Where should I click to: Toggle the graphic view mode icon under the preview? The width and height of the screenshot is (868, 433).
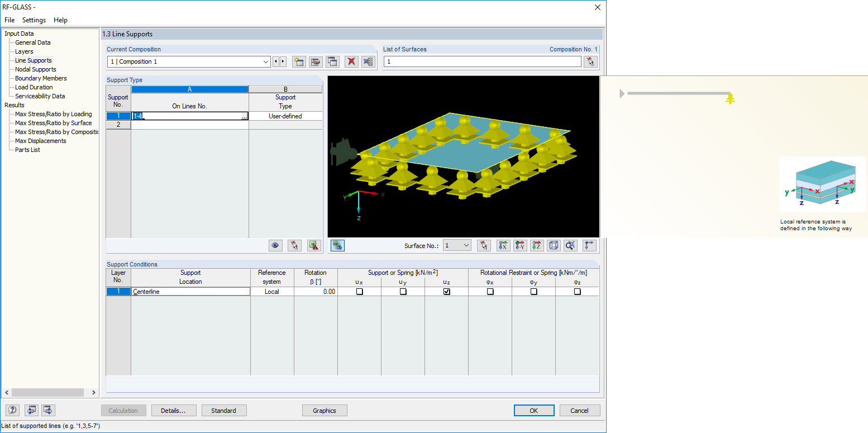click(337, 245)
